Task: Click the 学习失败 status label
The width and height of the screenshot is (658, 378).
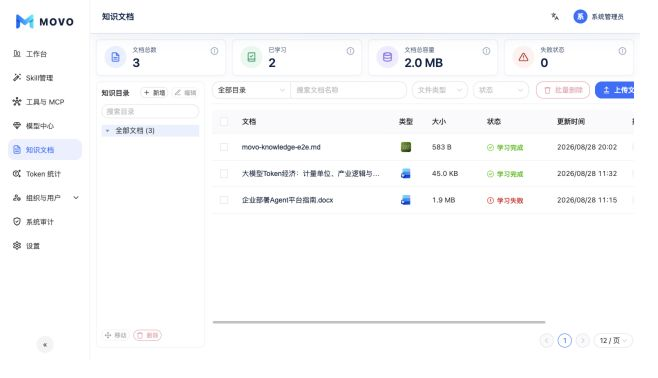Action: coord(505,201)
